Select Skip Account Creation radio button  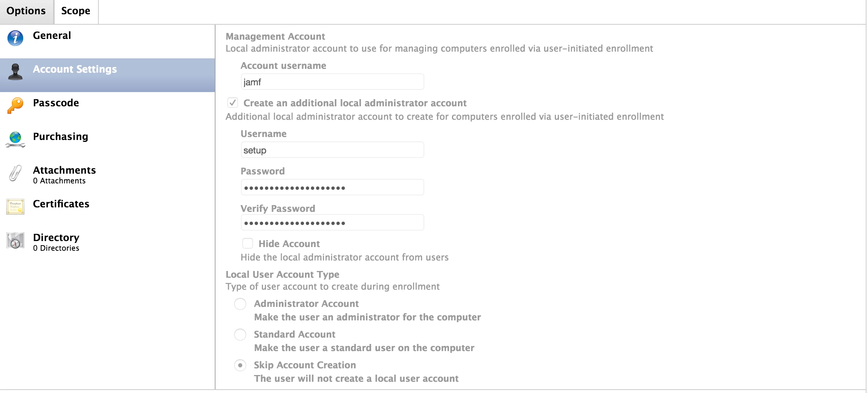(x=240, y=365)
